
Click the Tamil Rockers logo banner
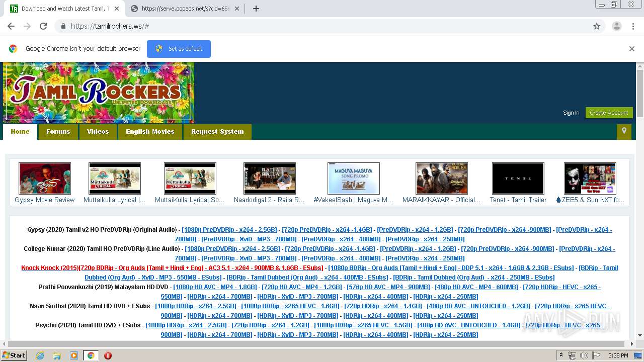tap(99, 93)
